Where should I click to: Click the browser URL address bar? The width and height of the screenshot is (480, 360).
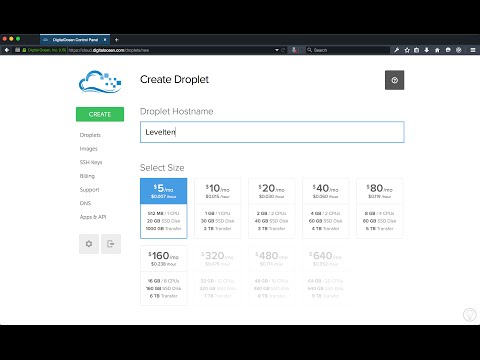(x=170, y=50)
